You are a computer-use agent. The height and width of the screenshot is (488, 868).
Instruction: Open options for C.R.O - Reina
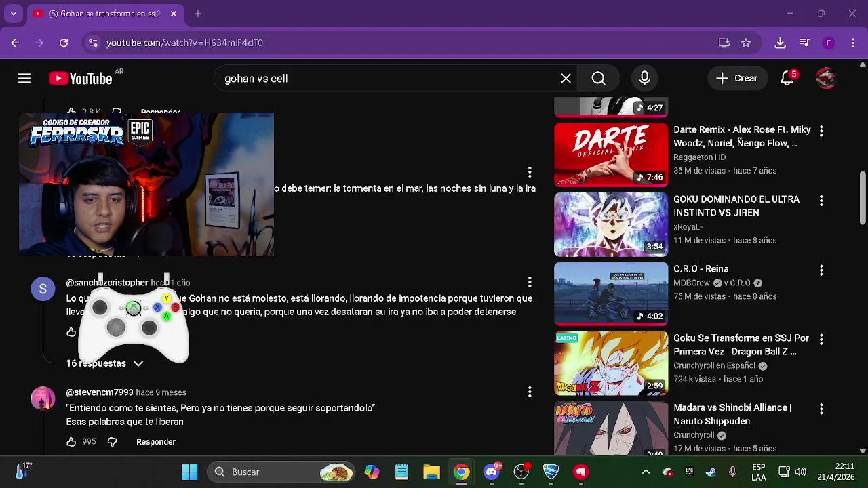821,270
